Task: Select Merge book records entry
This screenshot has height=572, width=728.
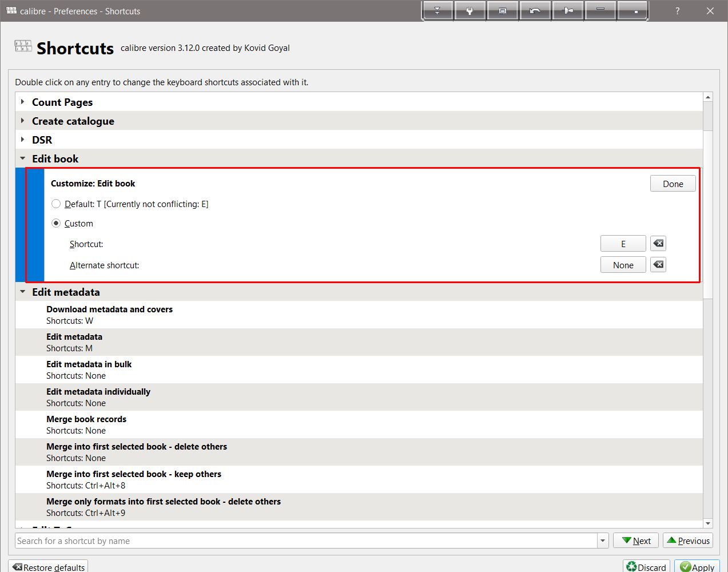Action: [359, 424]
